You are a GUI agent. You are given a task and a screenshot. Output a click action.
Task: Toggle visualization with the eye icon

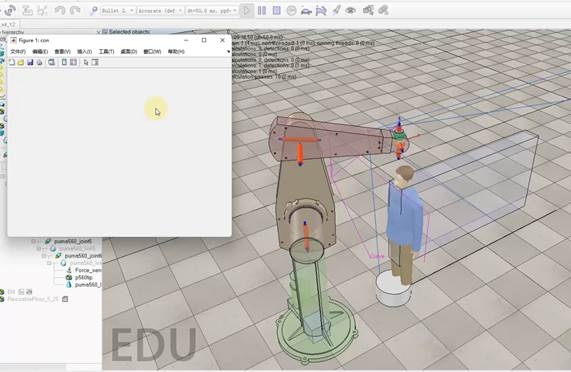tap(350, 11)
